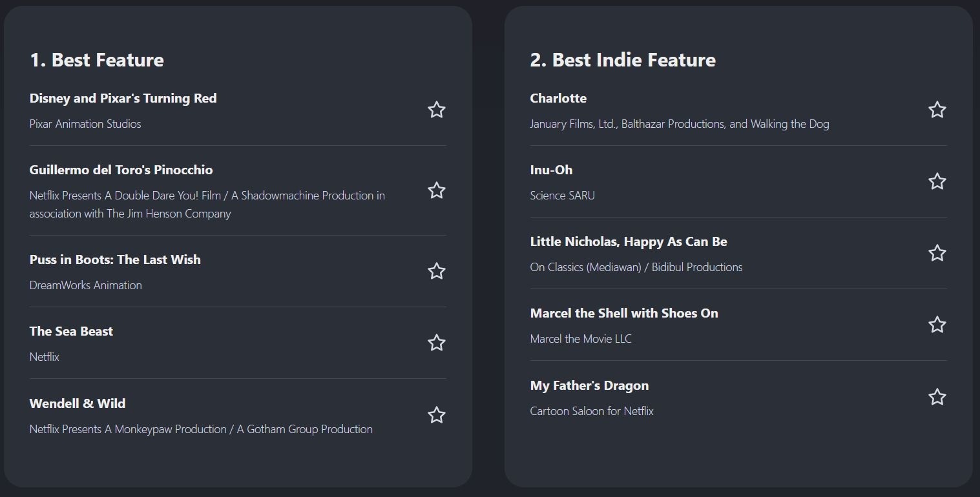
Task: Star Guillermo del Toro's Pinocchio nominee
Action: (437, 190)
